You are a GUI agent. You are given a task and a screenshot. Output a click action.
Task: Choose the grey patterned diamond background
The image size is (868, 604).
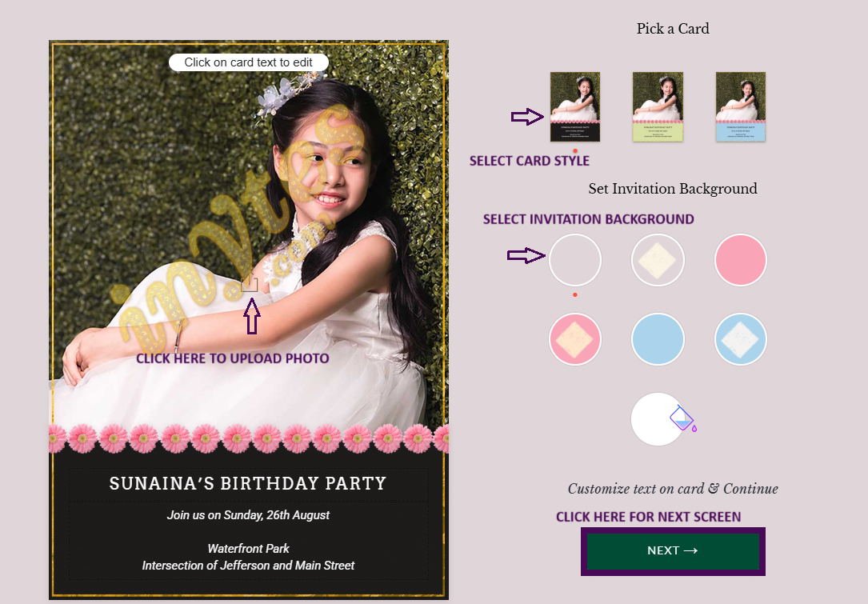coord(658,260)
